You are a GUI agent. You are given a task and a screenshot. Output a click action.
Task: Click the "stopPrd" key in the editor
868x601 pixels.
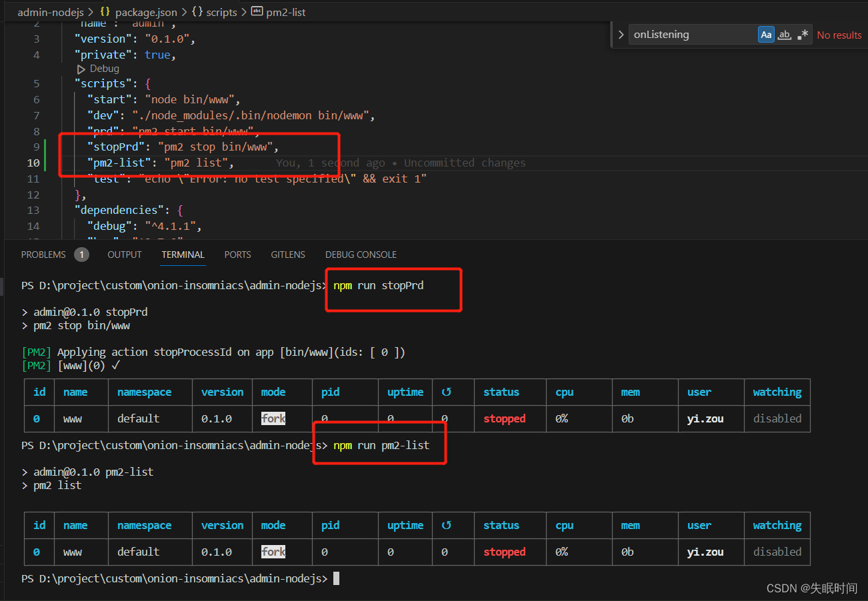coord(117,147)
